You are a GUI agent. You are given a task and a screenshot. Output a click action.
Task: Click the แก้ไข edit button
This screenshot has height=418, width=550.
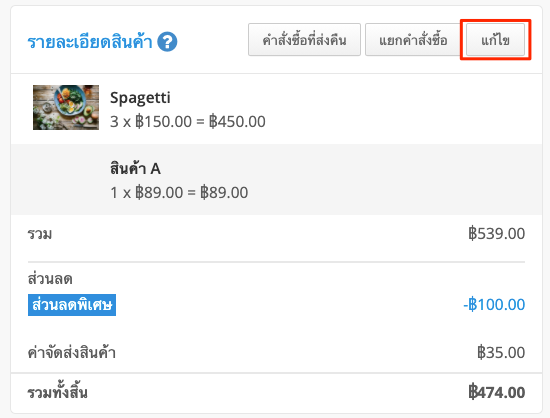click(x=495, y=40)
